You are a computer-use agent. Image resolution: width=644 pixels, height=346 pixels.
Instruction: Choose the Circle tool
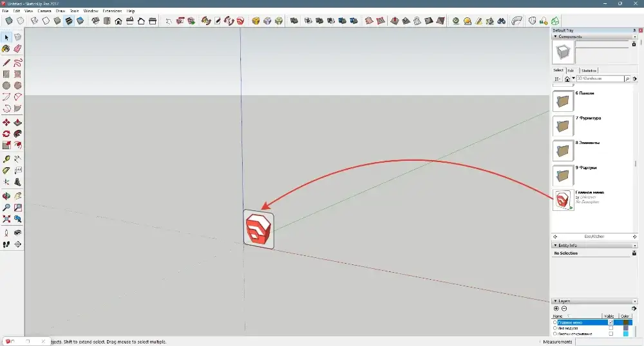(6, 86)
